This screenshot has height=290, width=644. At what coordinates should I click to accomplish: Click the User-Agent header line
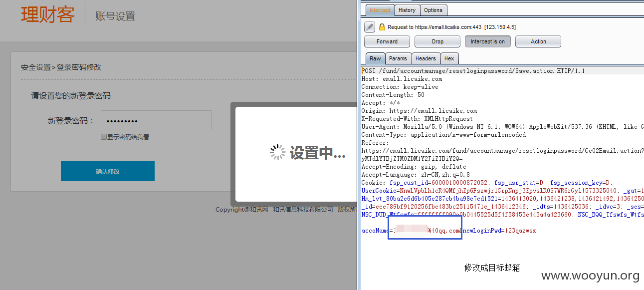pyautogui.click(x=503, y=127)
